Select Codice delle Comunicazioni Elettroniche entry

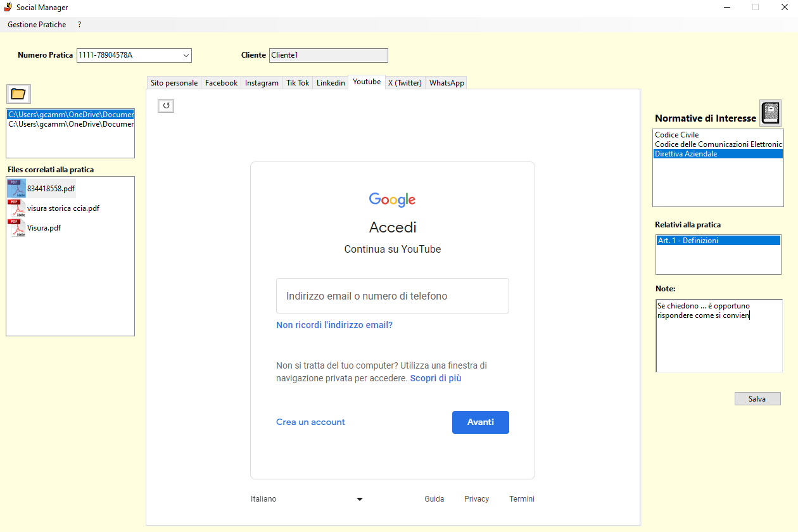[718, 144]
